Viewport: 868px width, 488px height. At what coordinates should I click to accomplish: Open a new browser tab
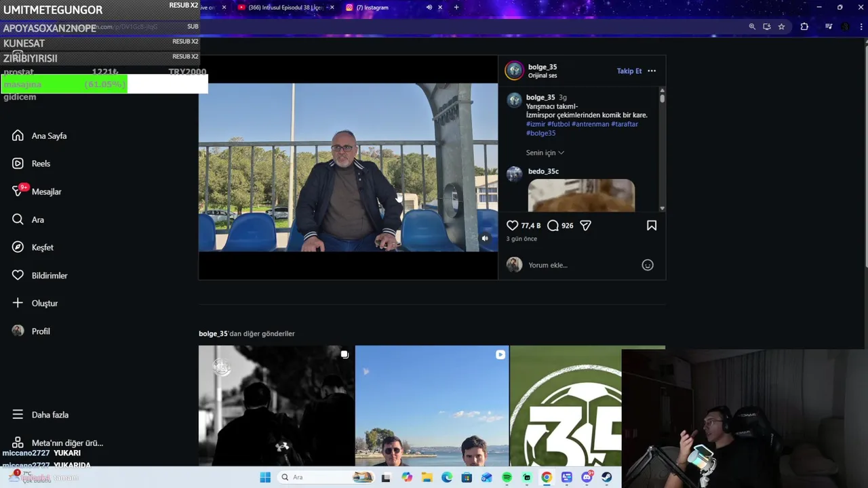(x=456, y=7)
